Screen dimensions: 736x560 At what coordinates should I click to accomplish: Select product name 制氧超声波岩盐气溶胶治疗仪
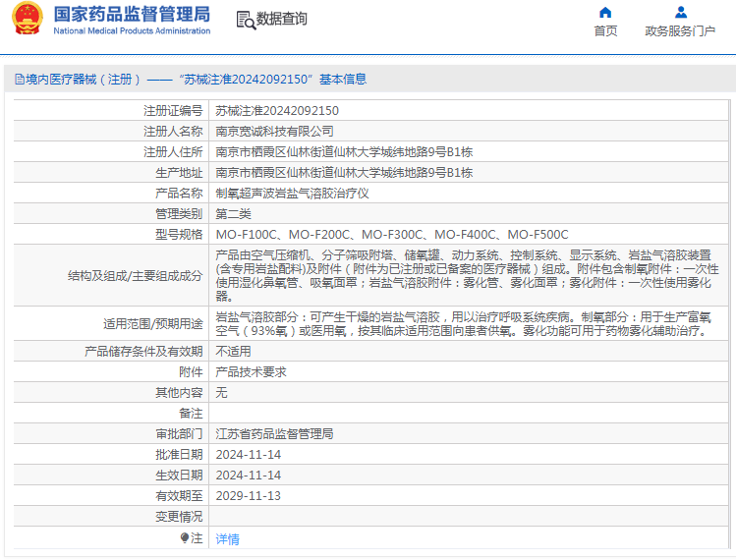(x=293, y=194)
